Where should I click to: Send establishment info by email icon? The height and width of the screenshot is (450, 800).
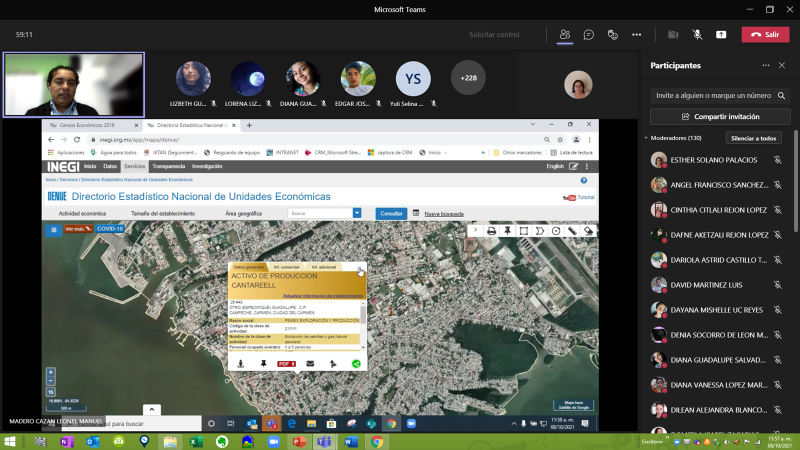[x=310, y=364]
